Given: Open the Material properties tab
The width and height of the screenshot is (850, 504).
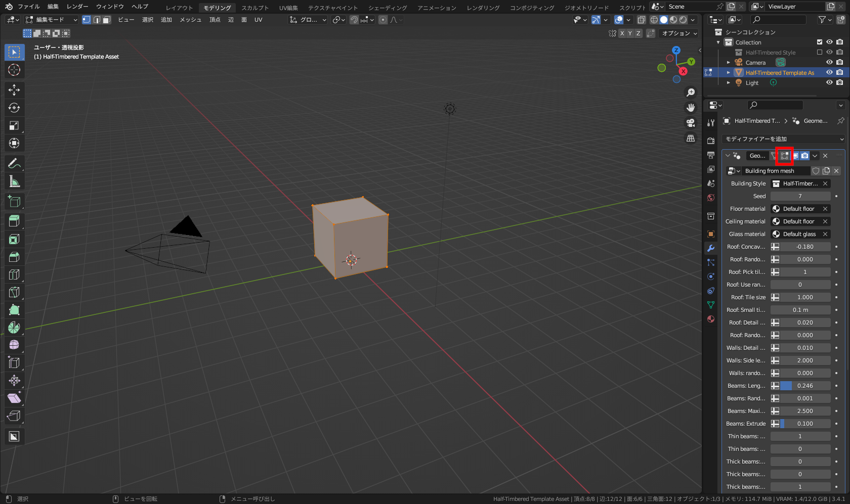Looking at the screenshot, I should pyautogui.click(x=710, y=319).
